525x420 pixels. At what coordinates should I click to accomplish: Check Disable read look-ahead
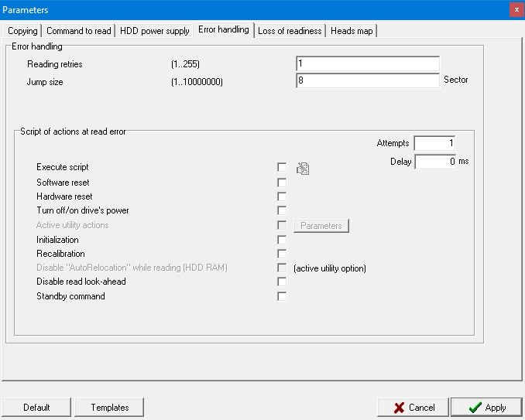coord(282,282)
